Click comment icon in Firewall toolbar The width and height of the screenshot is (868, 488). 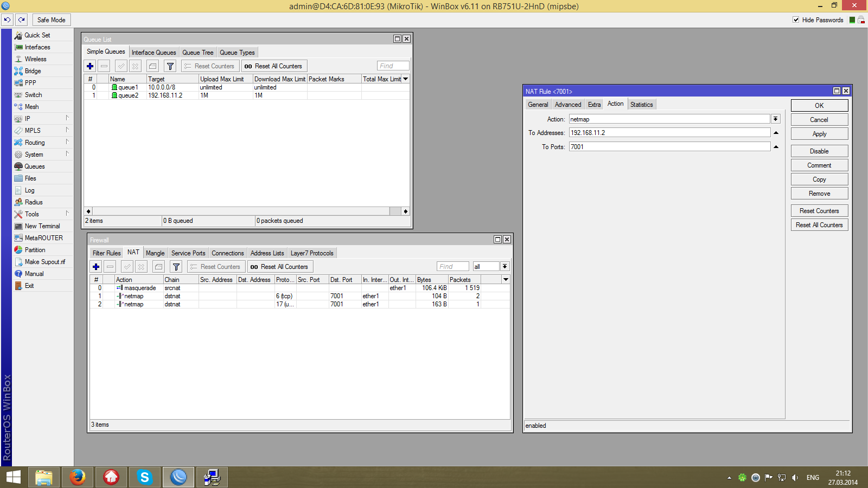(x=158, y=267)
